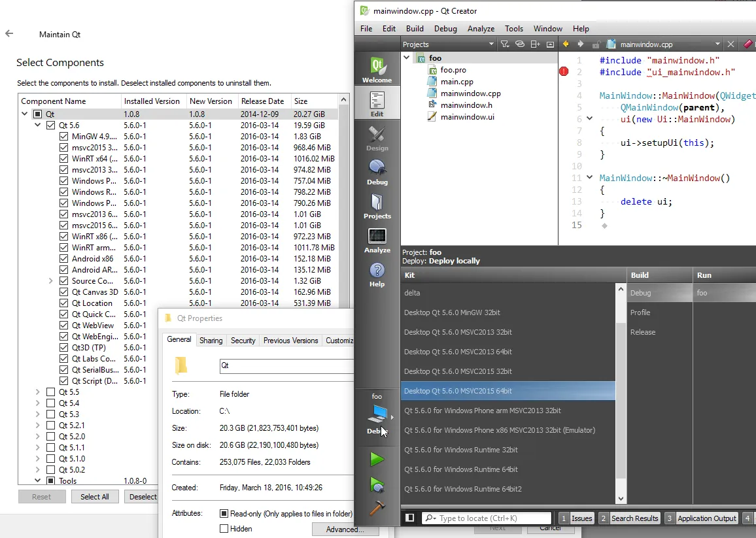Expand the Source Components node

point(50,280)
